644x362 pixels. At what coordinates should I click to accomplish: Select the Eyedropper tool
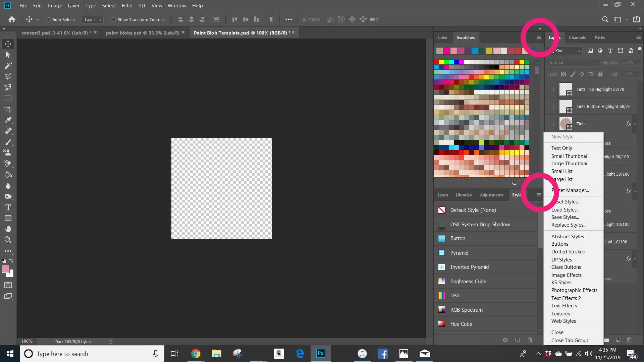(8, 120)
